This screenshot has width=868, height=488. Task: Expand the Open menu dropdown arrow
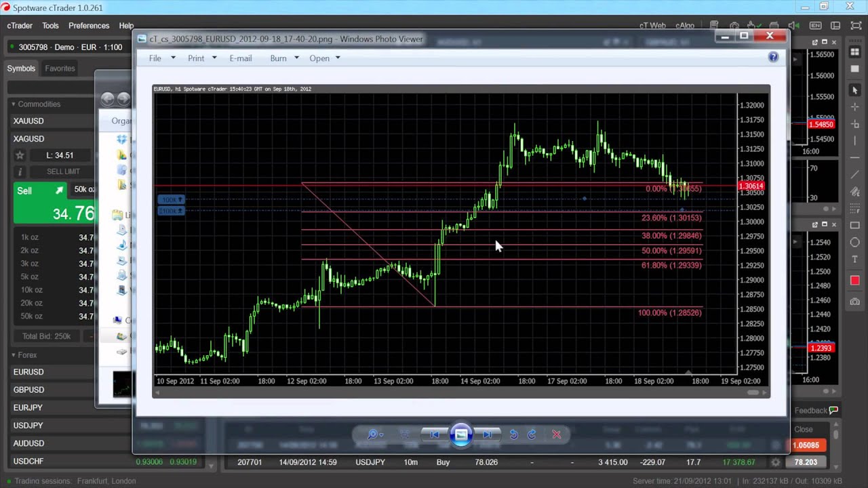338,58
